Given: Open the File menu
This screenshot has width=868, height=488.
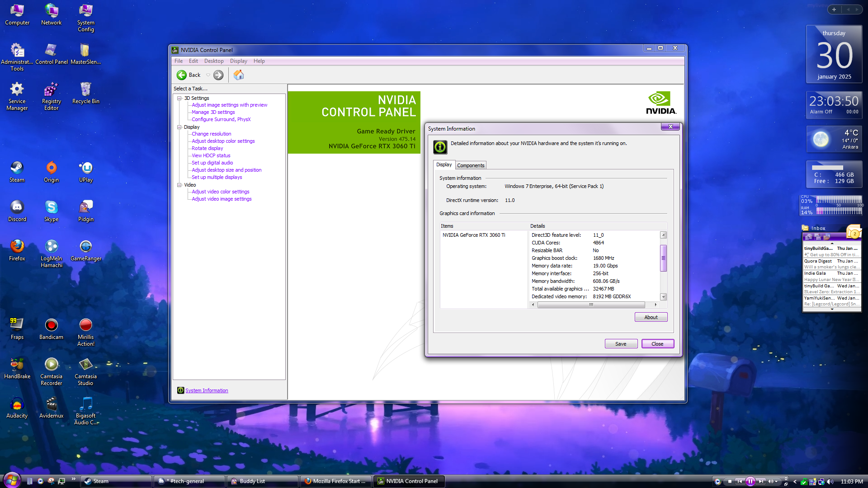Looking at the screenshot, I should 179,61.
